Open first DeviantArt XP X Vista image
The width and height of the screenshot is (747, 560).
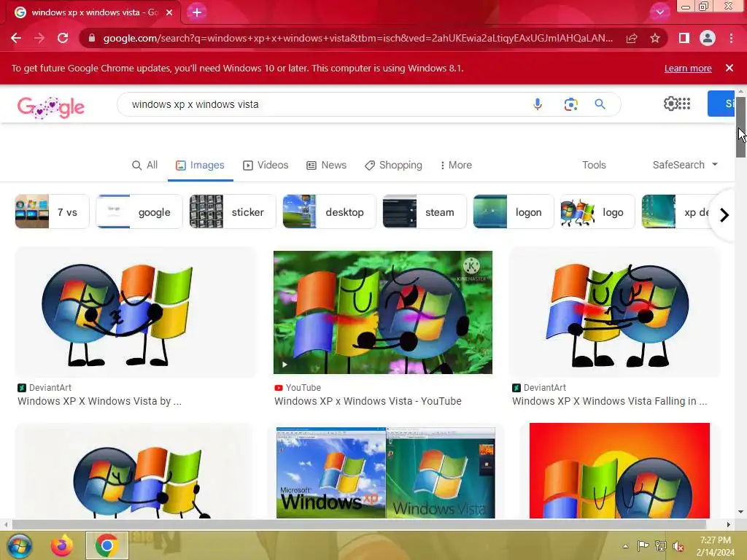click(x=136, y=312)
